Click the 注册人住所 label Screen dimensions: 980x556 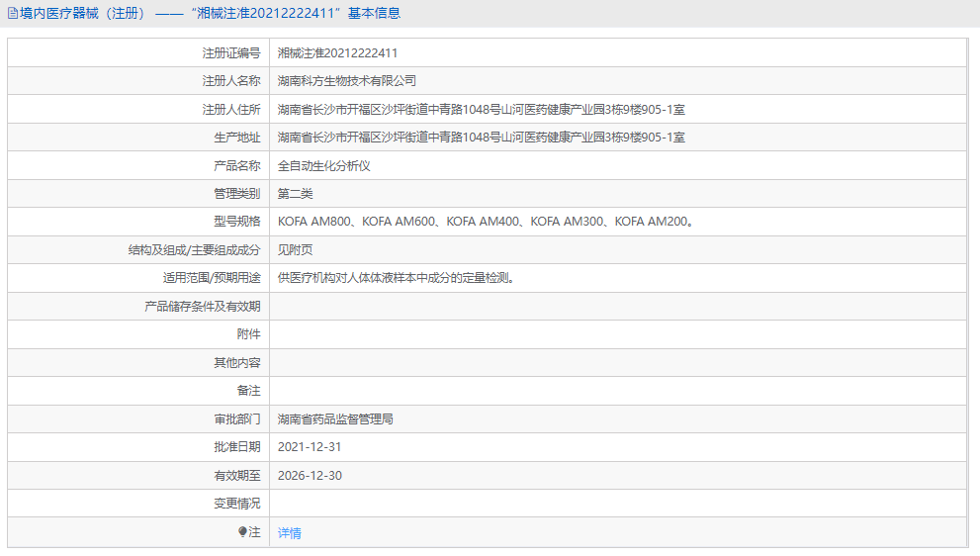point(231,110)
